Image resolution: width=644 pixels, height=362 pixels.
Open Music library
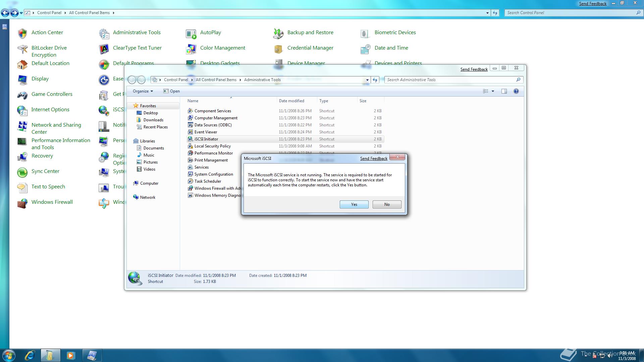point(149,155)
